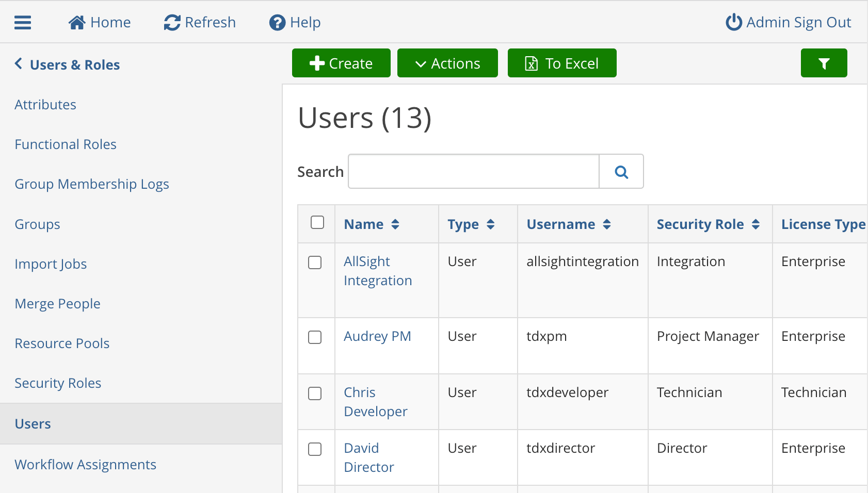
Task: Click the Home icon in the top bar
Action: point(77,22)
